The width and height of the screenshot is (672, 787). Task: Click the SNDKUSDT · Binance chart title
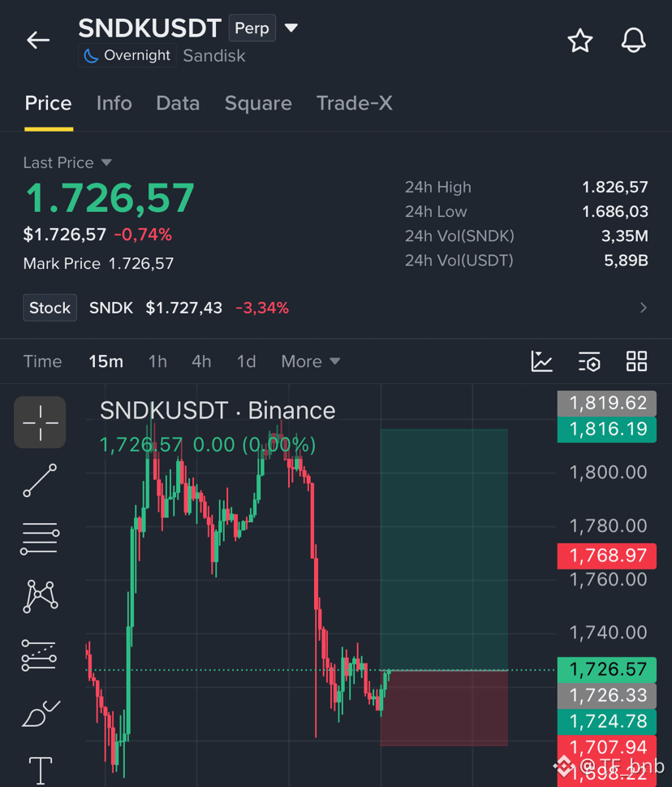[x=218, y=411]
